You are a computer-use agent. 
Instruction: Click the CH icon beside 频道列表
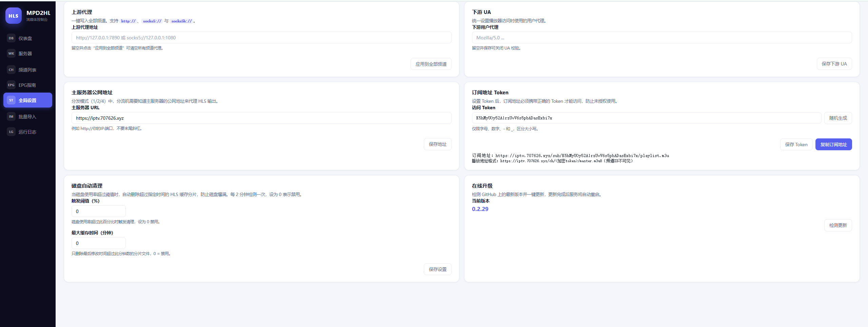(x=11, y=70)
